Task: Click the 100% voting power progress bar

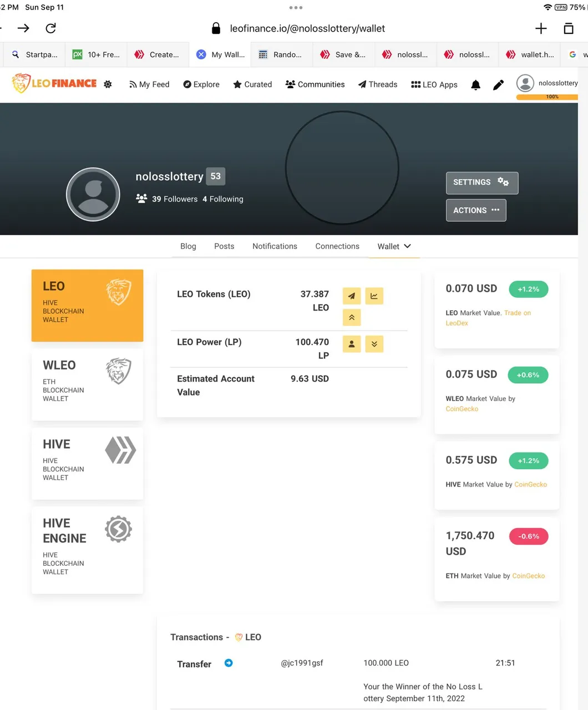Action: (547, 97)
